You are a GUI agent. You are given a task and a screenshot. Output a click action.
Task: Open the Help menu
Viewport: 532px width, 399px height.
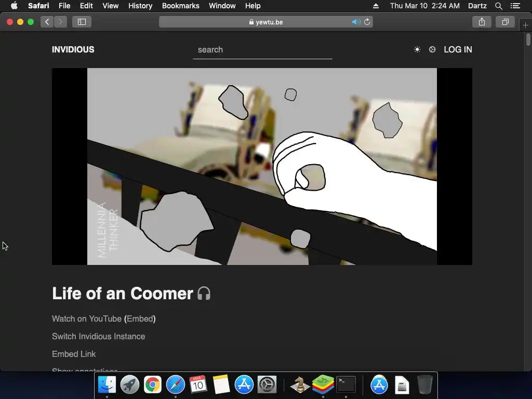[x=253, y=6]
